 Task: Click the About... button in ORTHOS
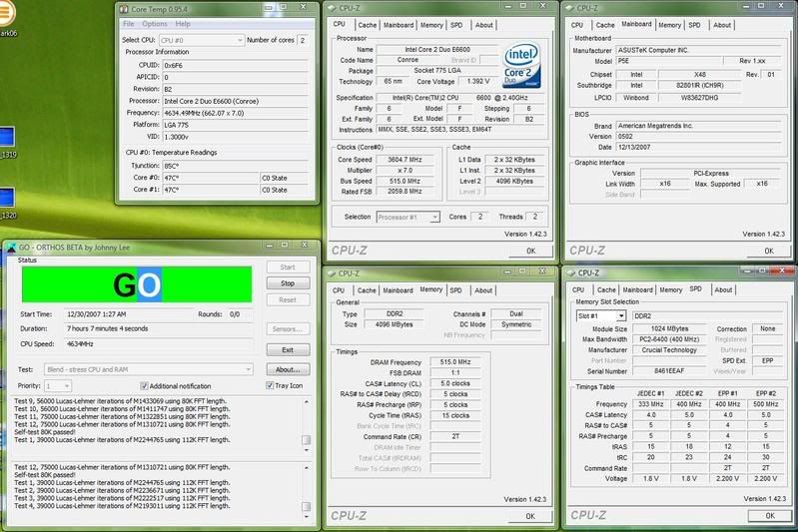click(x=288, y=369)
